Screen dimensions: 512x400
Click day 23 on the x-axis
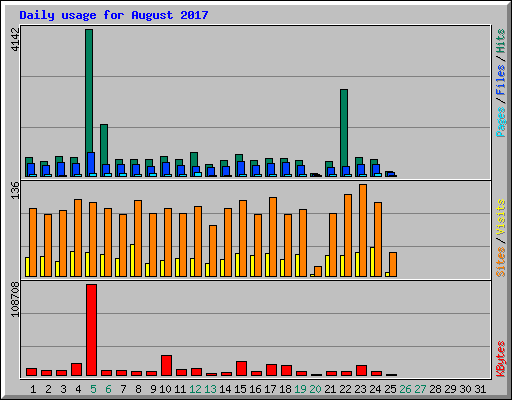pos(360,389)
